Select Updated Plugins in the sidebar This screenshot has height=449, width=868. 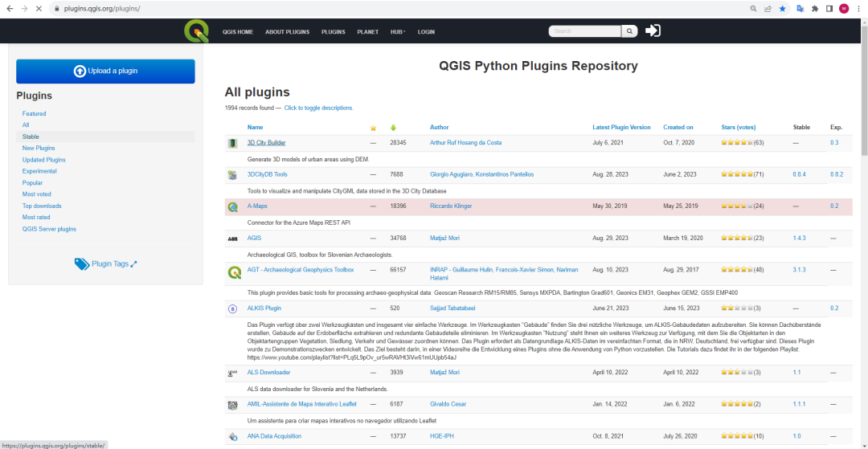coord(43,160)
